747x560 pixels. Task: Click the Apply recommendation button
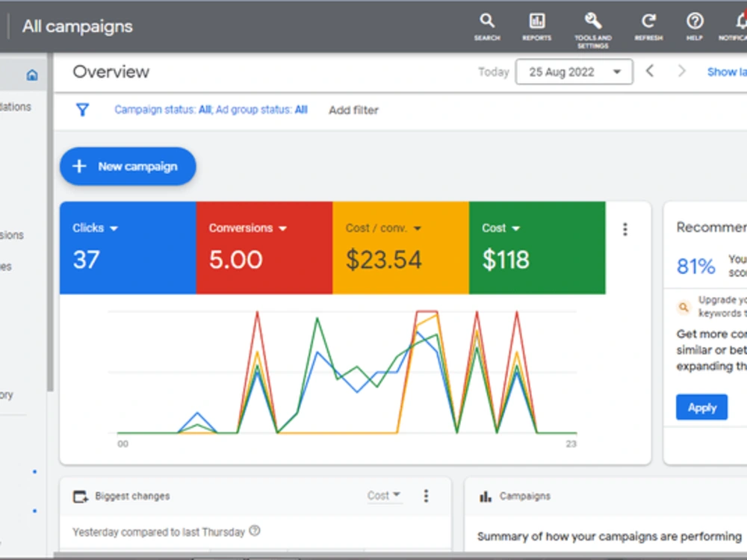(701, 407)
